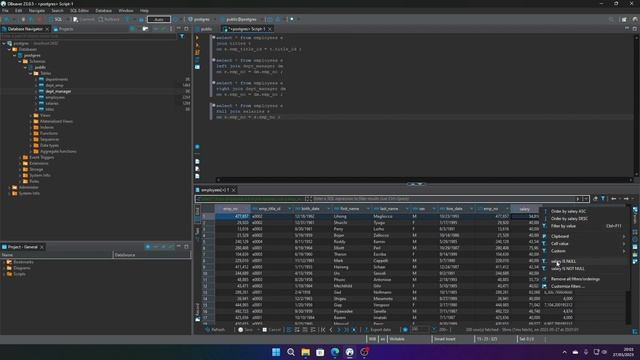Open the Database menu
This screenshot has width=640, height=360.
pos(103,11)
